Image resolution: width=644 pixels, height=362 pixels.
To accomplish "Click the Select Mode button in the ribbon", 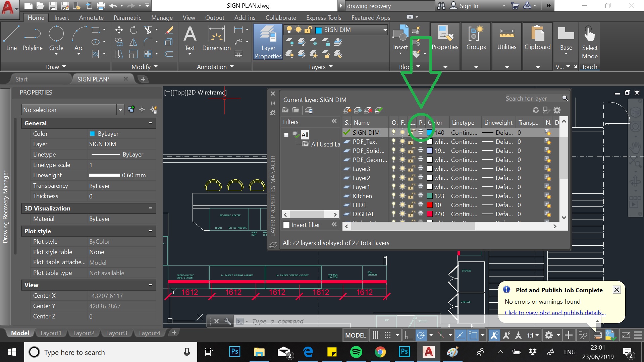I will [x=589, y=42].
